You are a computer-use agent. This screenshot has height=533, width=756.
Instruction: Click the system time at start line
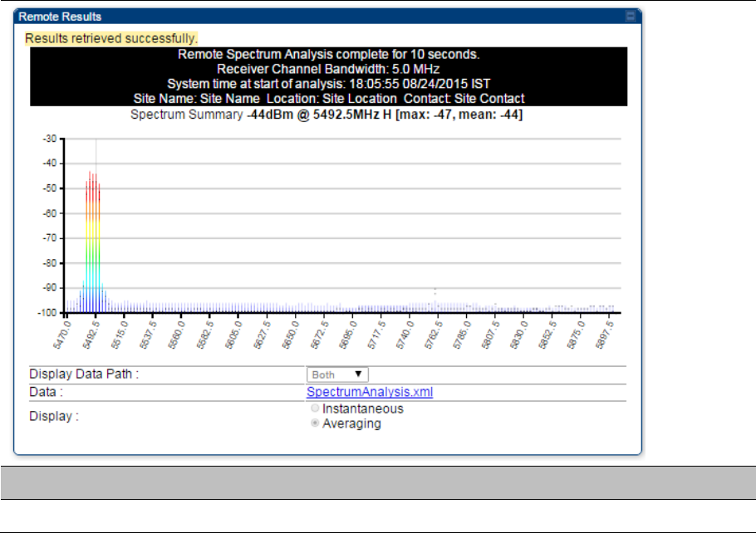click(x=328, y=84)
